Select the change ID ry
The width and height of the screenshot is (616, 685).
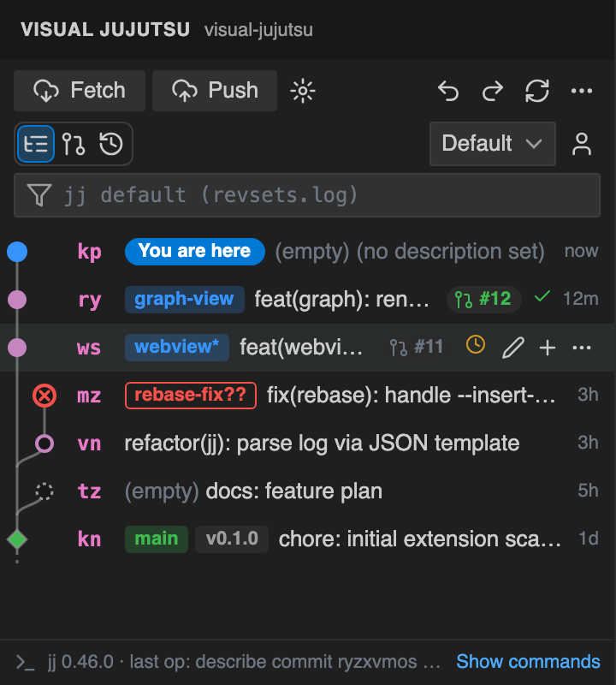90,301
